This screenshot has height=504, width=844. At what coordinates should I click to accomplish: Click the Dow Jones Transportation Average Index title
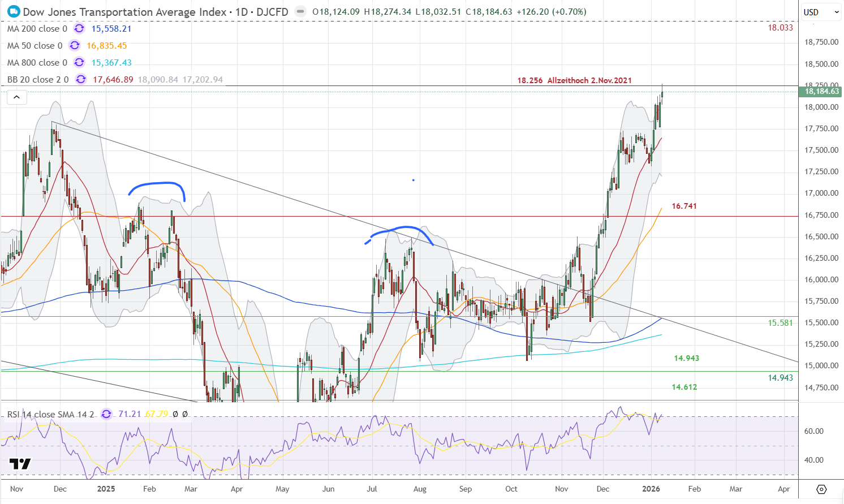click(x=124, y=11)
